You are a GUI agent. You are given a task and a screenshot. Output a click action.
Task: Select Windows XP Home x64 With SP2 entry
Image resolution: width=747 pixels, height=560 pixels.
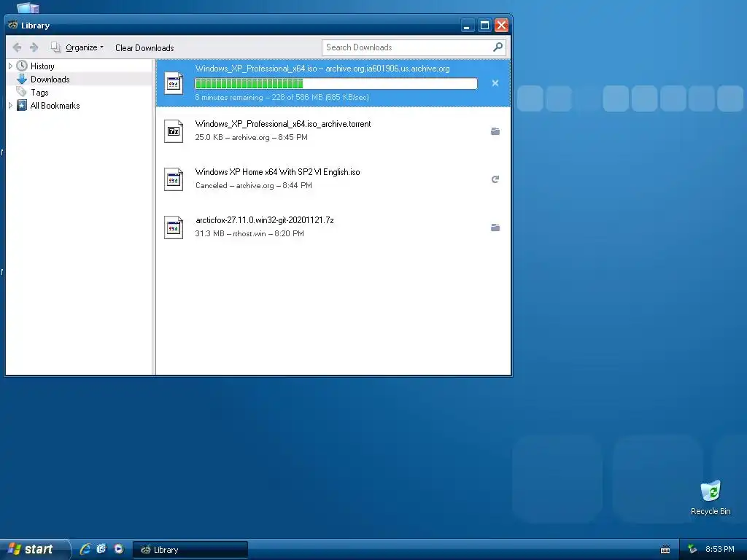(x=333, y=179)
